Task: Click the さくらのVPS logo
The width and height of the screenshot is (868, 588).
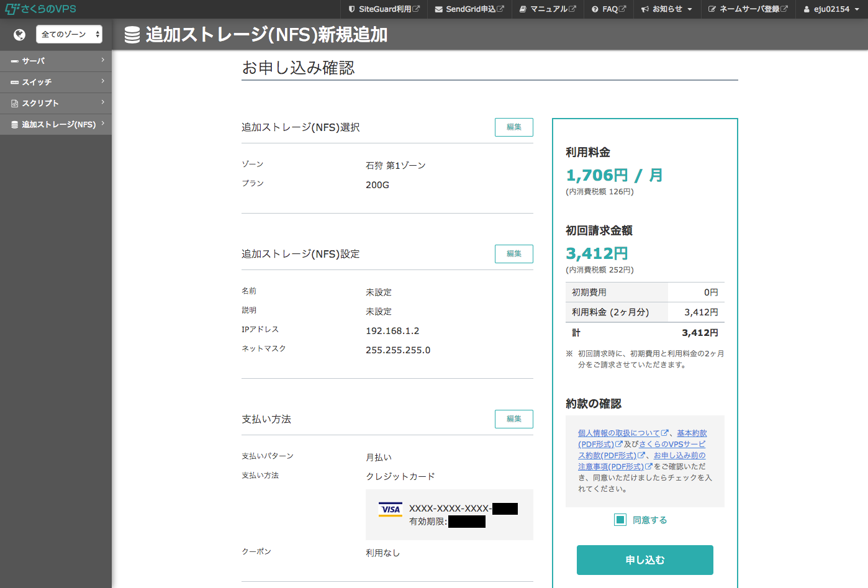Action: (x=41, y=9)
